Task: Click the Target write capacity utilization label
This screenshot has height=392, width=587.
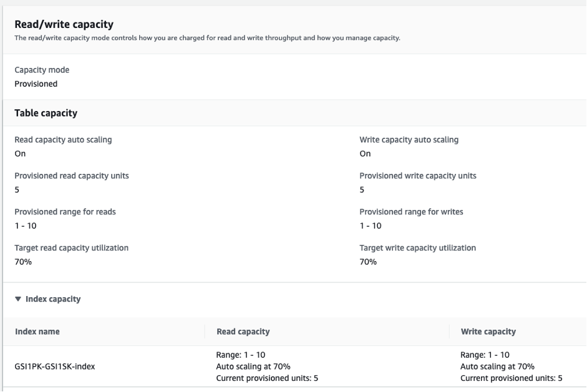Action: click(x=417, y=248)
